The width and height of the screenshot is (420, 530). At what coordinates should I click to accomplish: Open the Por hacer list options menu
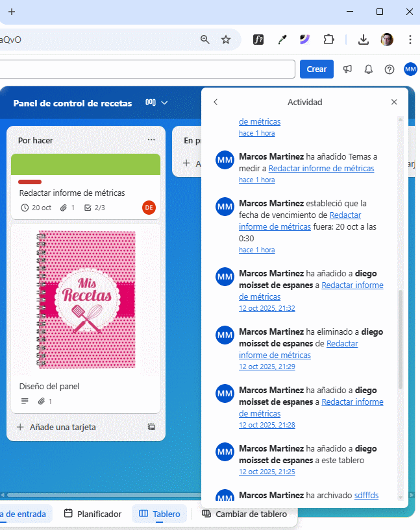tap(151, 140)
